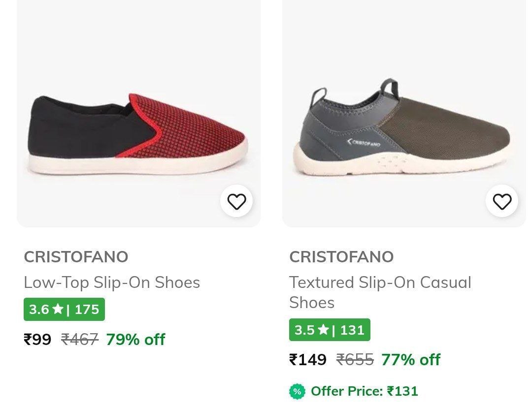Click the ₹149 price of the textured shoe
The height and width of the screenshot is (408, 532).
pos(308,360)
